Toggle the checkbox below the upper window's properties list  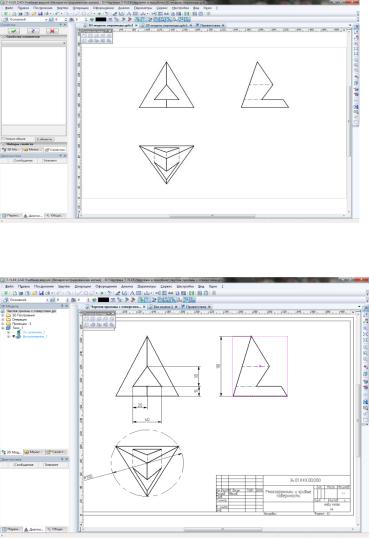[4, 139]
